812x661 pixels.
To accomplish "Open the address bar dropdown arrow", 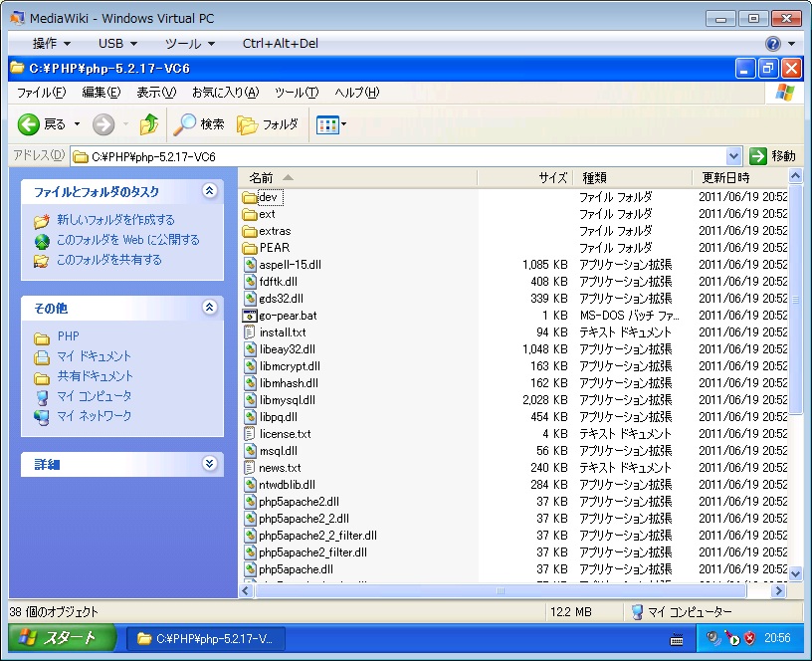I will 733,156.
